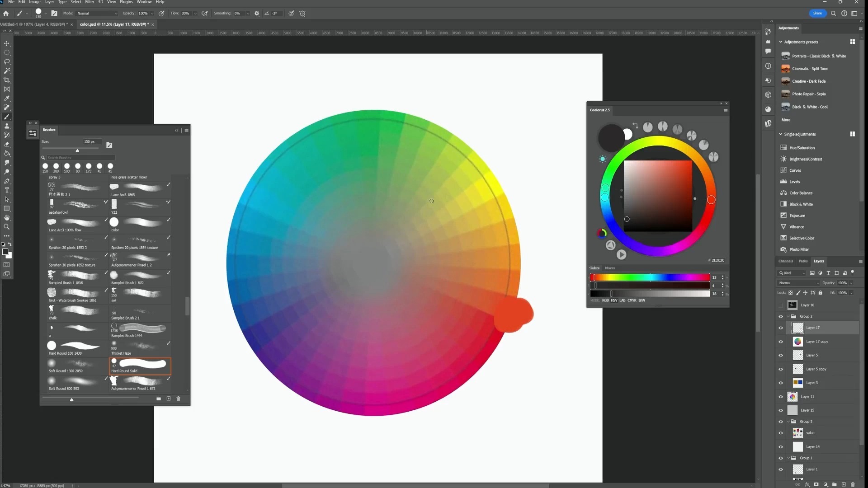Open layer blend mode dropdown Normal

[798, 283]
